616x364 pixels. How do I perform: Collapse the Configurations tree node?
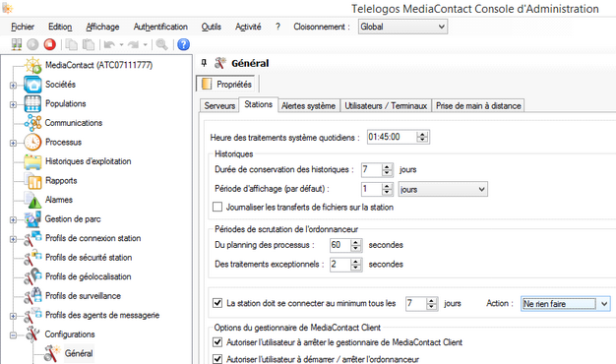click(13, 334)
